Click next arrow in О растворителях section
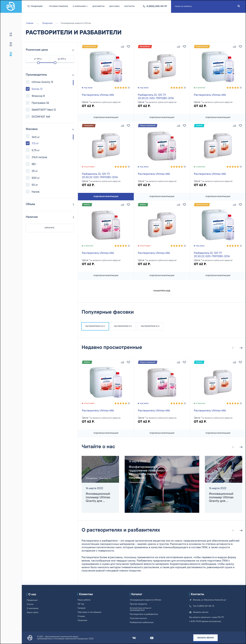 click(241, 531)
